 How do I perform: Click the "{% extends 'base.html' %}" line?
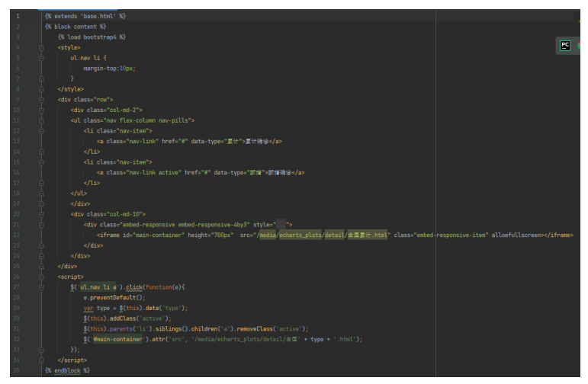pyautogui.click(x=85, y=17)
